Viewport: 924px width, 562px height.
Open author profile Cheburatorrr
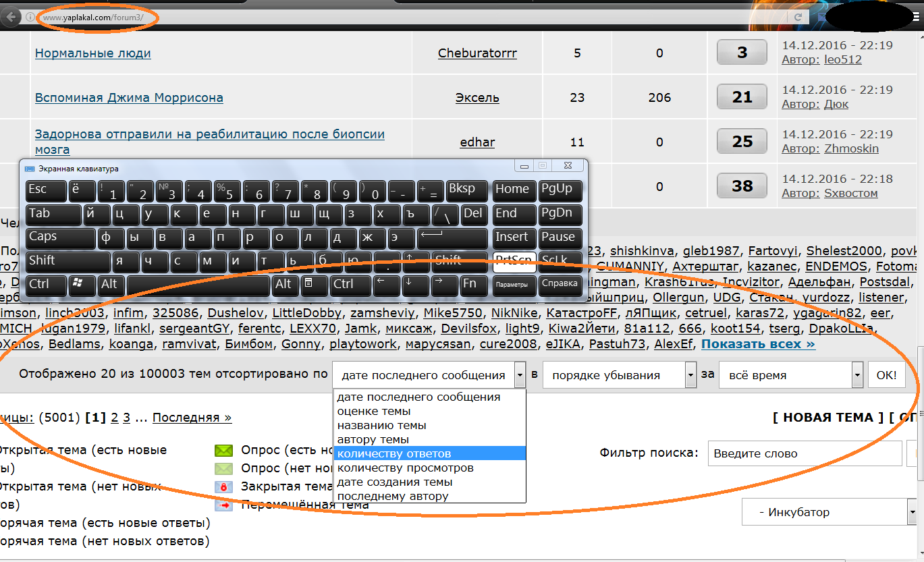(x=477, y=53)
